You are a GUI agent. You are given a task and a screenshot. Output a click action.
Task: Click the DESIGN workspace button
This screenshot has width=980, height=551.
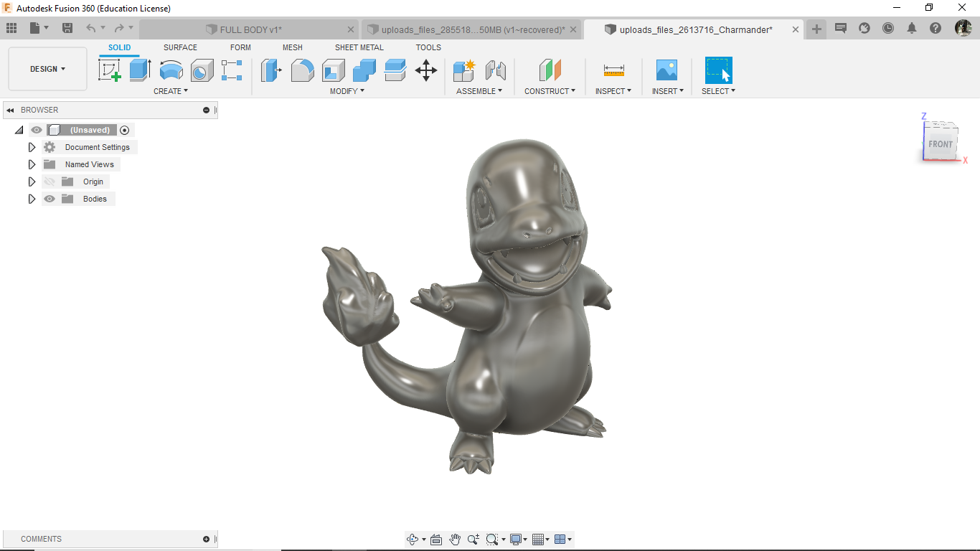[x=47, y=69]
